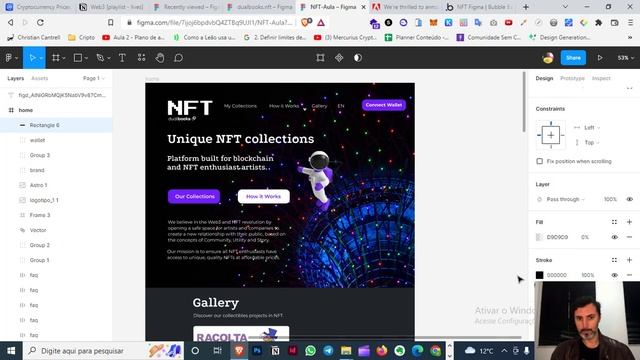Click the 000000 stroke color swatch
640x360 pixels.
pos(540,275)
